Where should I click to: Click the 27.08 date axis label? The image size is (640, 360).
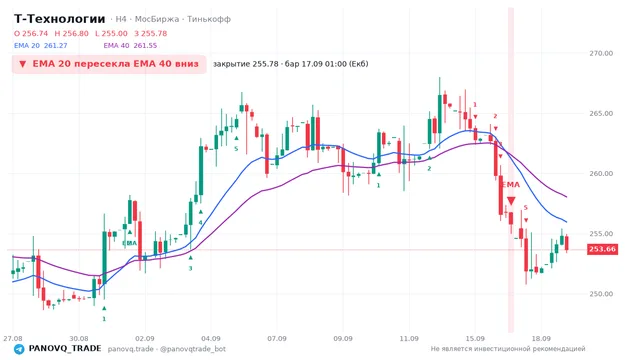(x=13, y=338)
